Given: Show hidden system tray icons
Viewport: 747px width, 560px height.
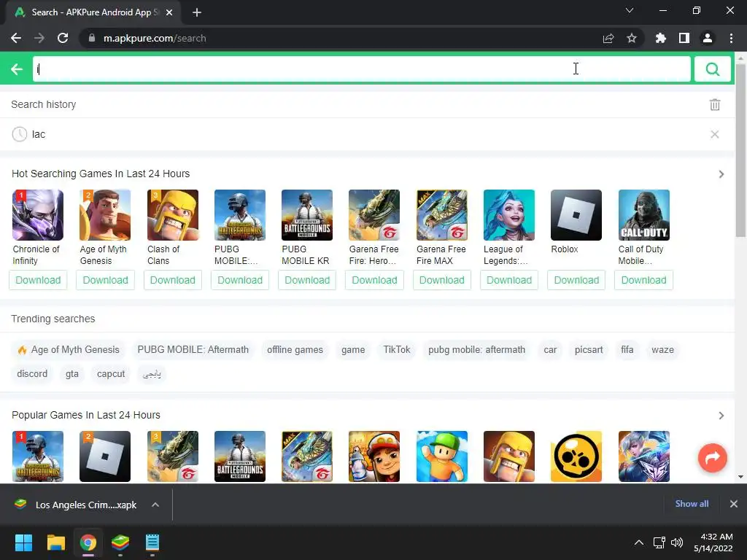Looking at the screenshot, I should 639,542.
